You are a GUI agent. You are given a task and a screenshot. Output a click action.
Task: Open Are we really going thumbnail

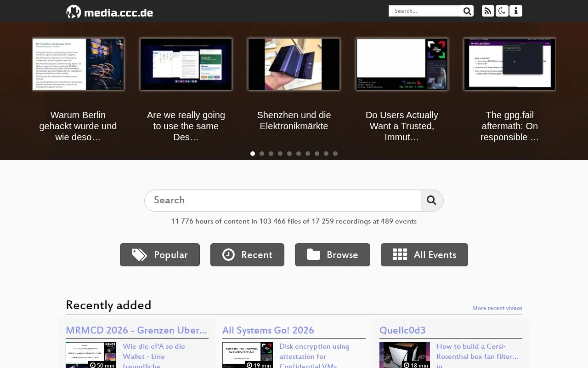coord(186,64)
